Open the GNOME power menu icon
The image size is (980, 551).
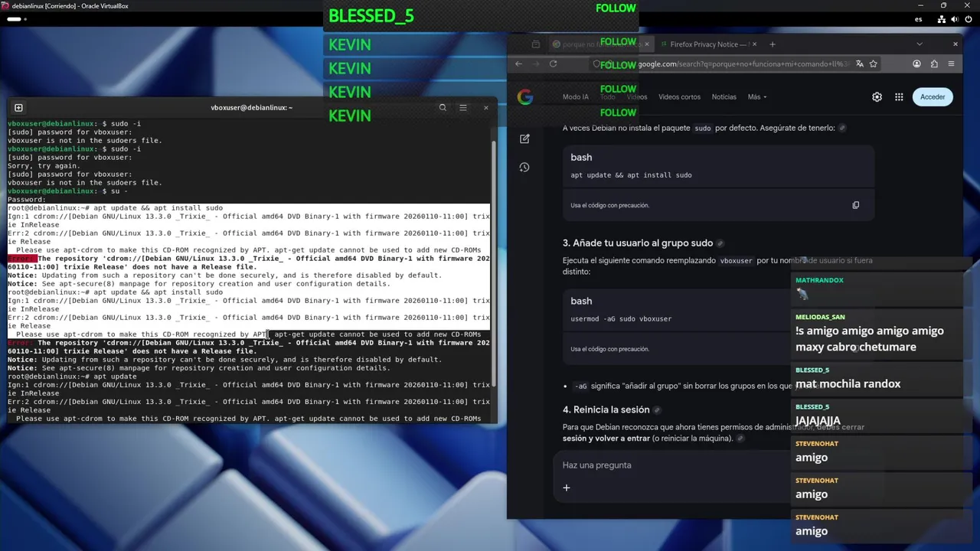(969, 18)
